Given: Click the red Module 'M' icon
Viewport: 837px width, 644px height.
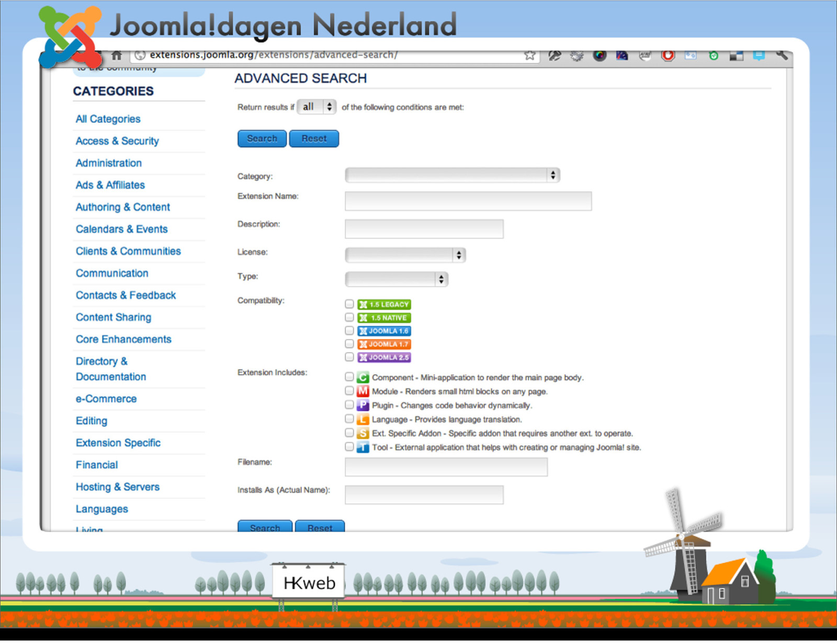Looking at the screenshot, I should pos(363,392).
